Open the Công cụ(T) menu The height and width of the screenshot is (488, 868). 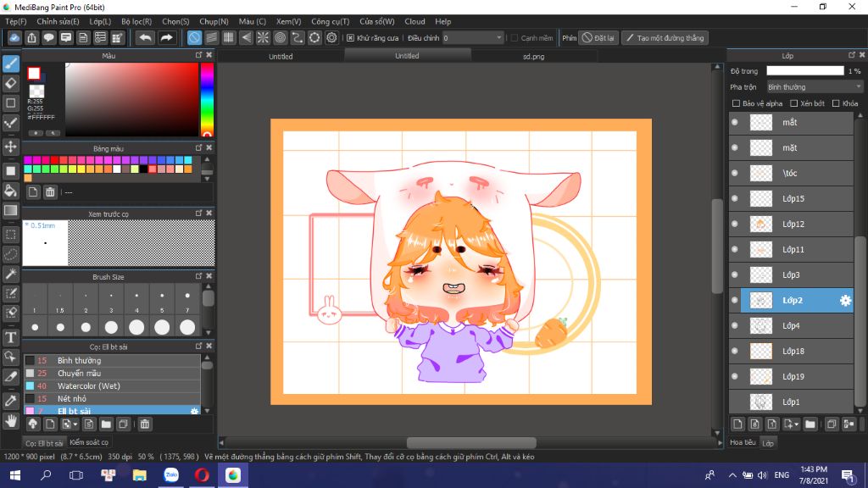[331, 21]
